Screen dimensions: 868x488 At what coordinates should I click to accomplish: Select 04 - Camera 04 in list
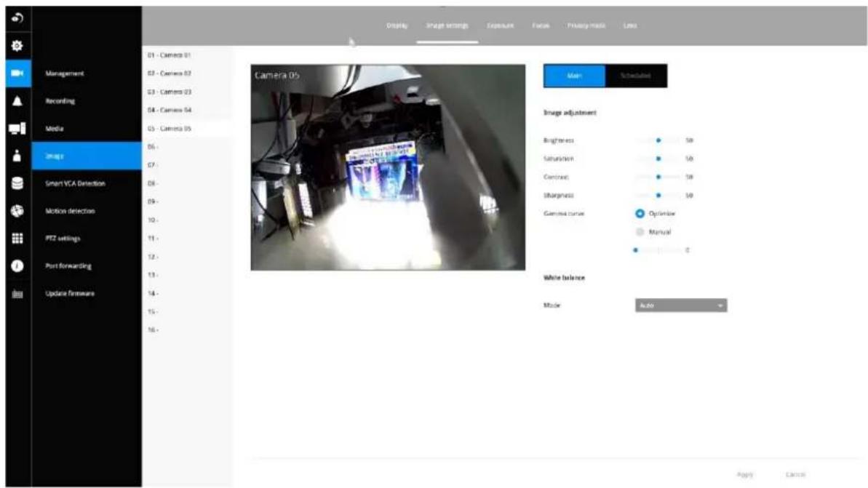[187, 110]
